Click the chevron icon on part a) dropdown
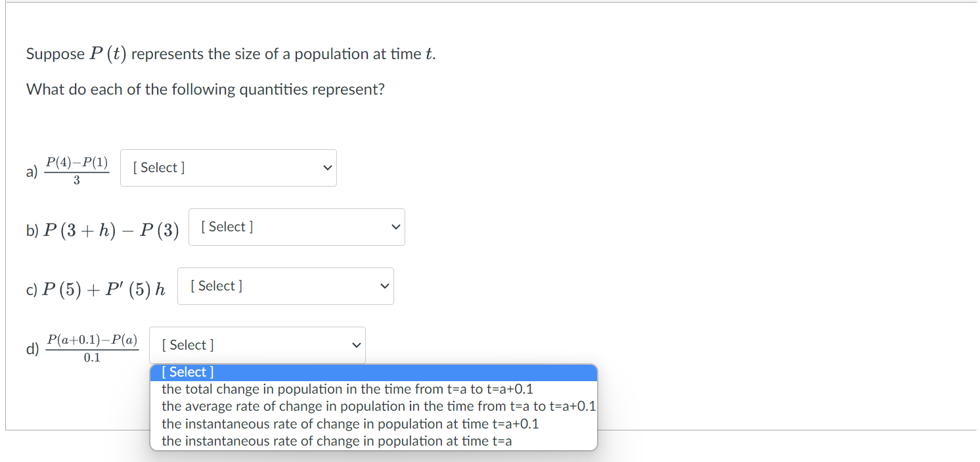 click(326, 168)
